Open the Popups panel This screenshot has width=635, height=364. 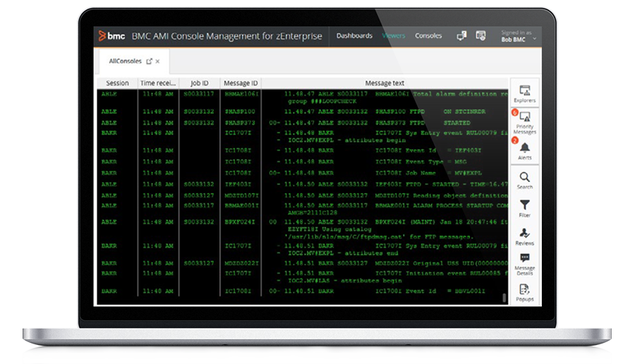tap(524, 291)
